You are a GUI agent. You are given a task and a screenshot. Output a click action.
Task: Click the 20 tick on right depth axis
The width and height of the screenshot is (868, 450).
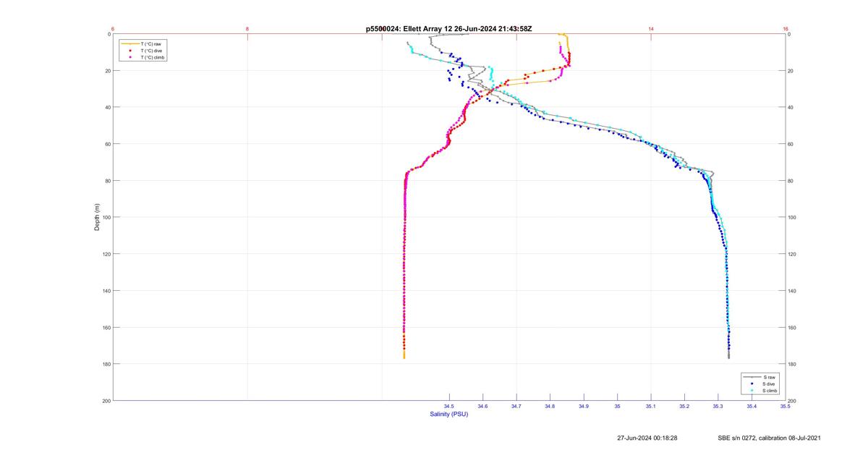(791, 71)
